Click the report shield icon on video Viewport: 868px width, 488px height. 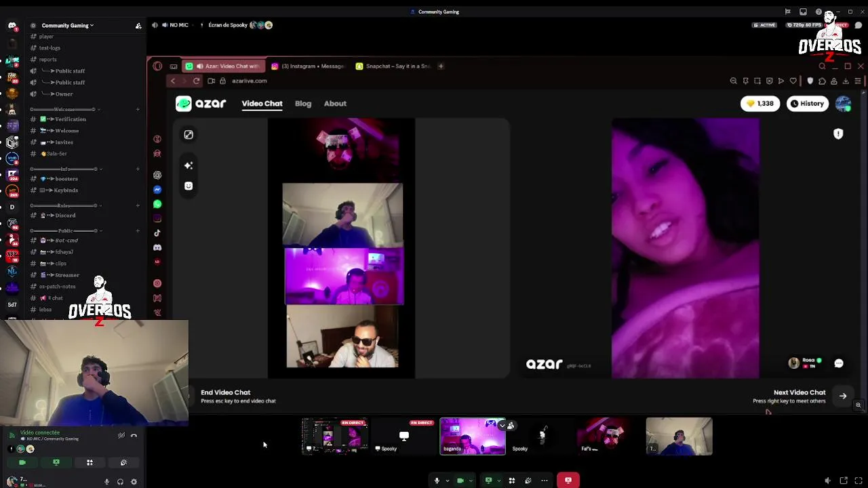coord(838,134)
